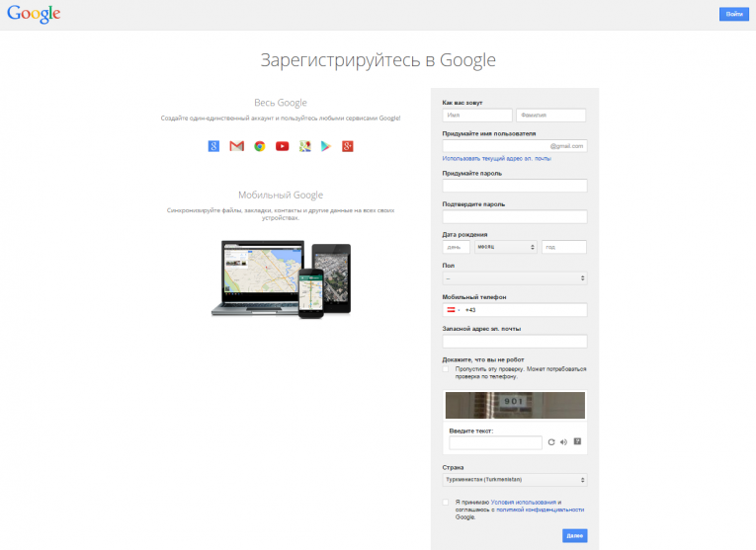Screen dimensions: 756x550
Task: Click the Далее next button
Action: click(x=575, y=535)
